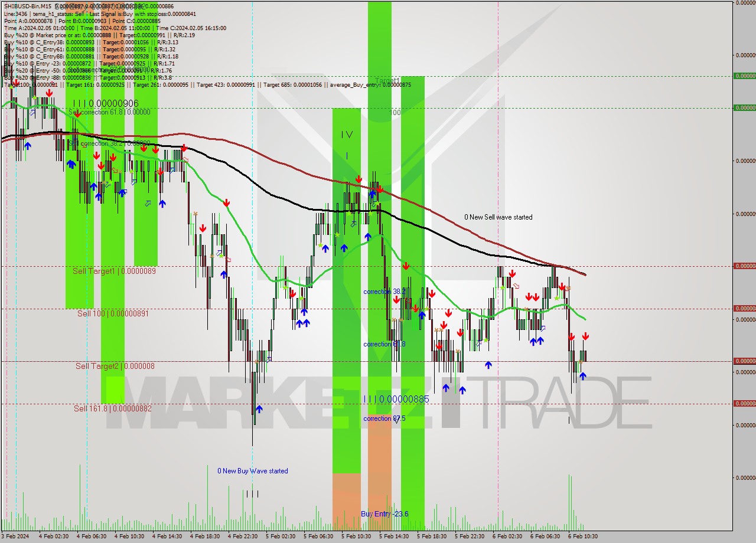Click the 'Buy Entry -23.6' label
The width and height of the screenshot is (756, 543).
(x=384, y=514)
